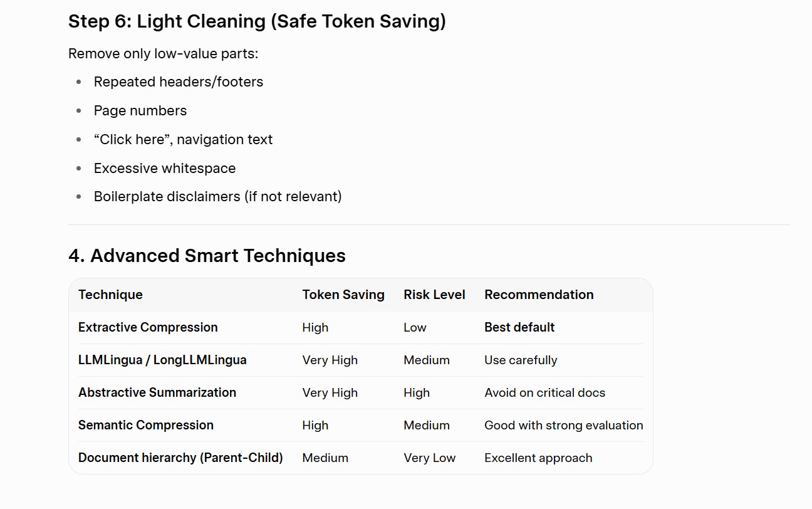This screenshot has width=812, height=509.
Task: Click the Repeated headers/footers bullet item
Action: click(x=179, y=81)
